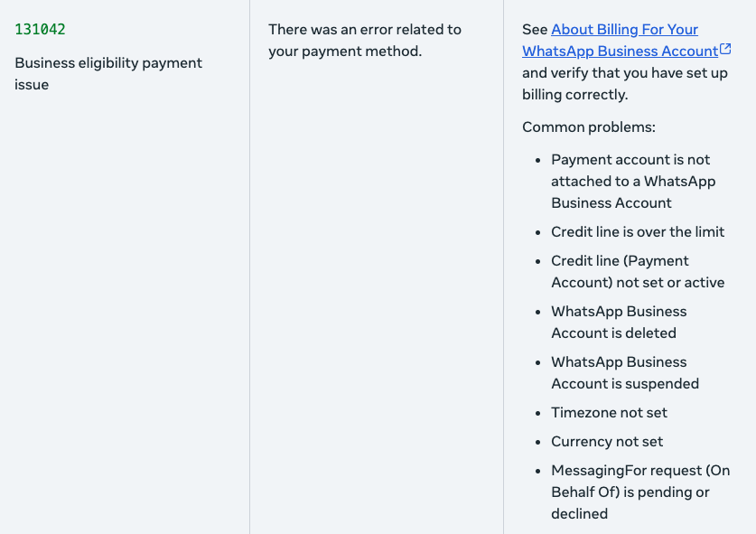Click the "Common problems:" heading

tap(589, 127)
